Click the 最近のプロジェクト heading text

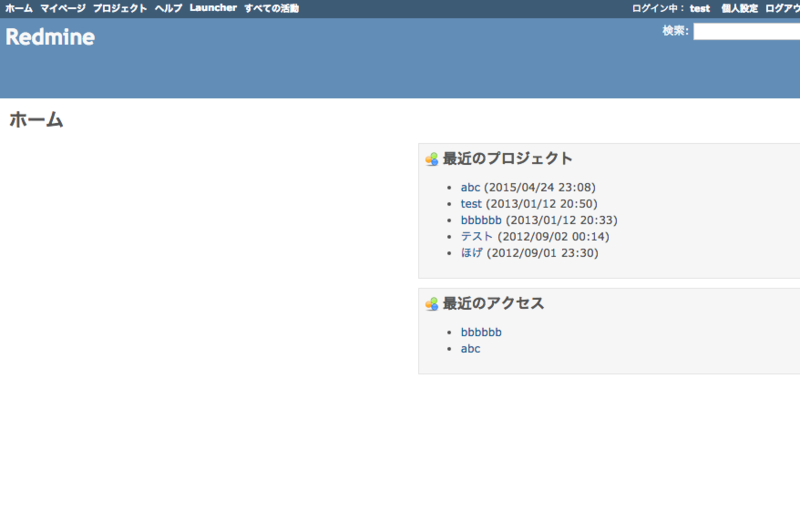[508, 159]
